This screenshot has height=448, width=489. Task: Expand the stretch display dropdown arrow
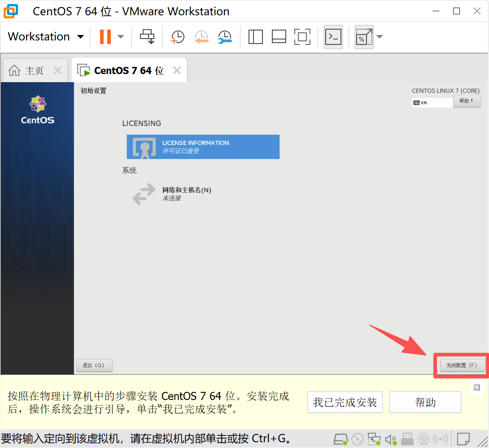[380, 37]
